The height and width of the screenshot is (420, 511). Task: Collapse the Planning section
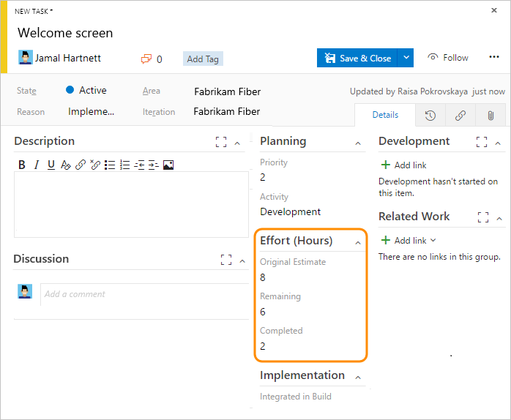[x=358, y=143]
